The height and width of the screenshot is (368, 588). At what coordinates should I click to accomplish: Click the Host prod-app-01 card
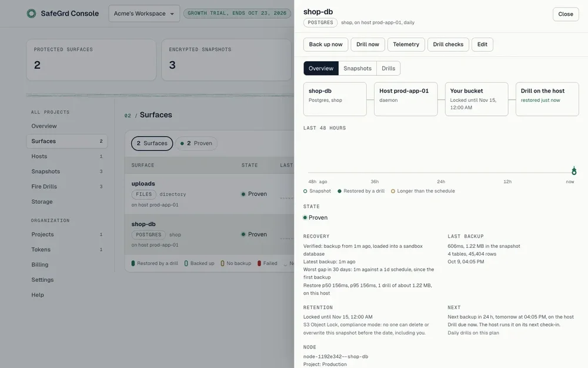pyautogui.click(x=406, y=99)
